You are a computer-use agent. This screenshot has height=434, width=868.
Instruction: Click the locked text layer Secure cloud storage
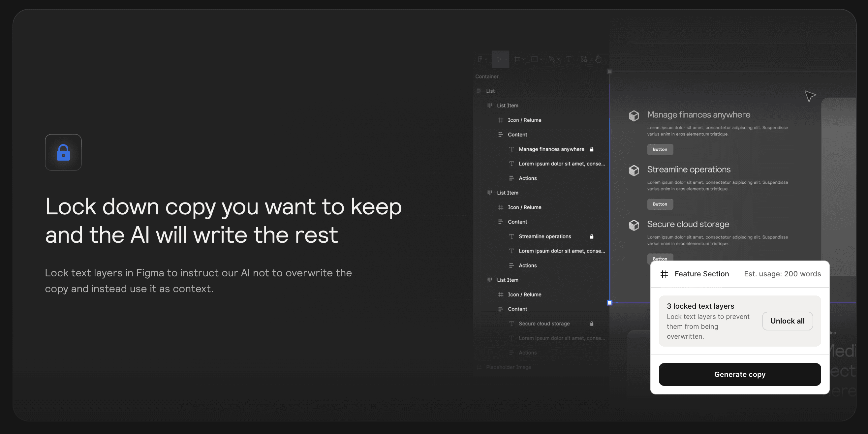click(x=544, y=323)
